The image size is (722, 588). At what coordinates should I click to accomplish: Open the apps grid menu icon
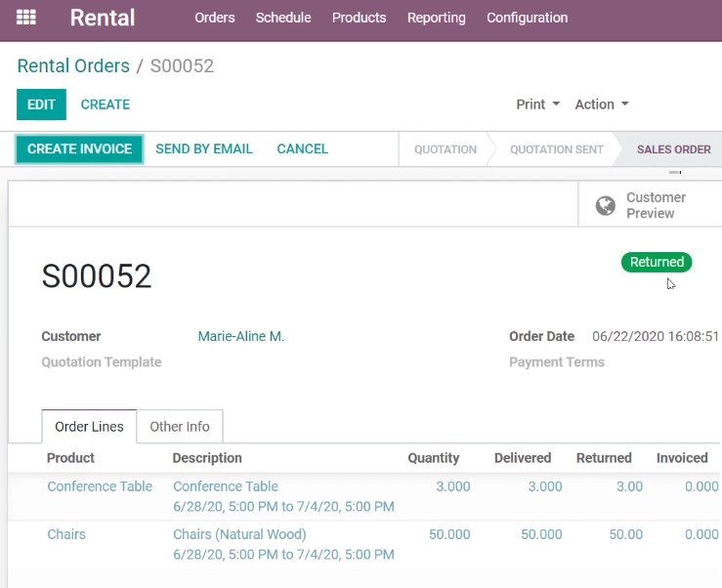(26, 18)
